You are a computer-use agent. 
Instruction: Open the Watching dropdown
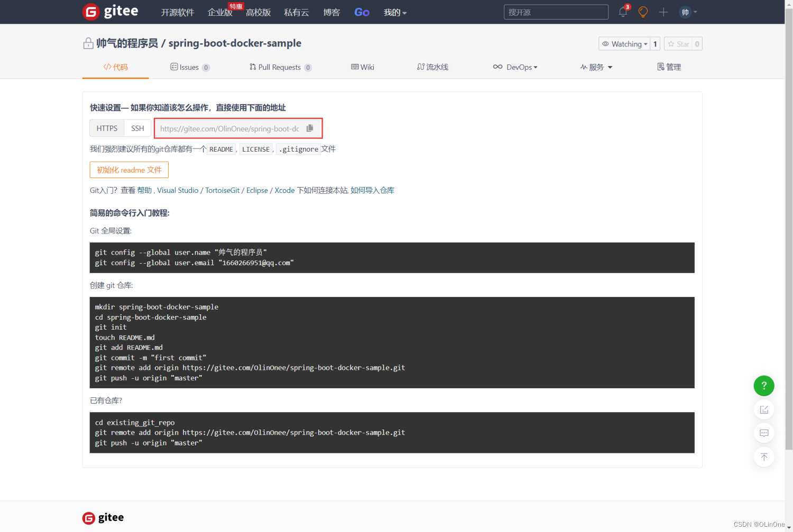tap(624, 44)
